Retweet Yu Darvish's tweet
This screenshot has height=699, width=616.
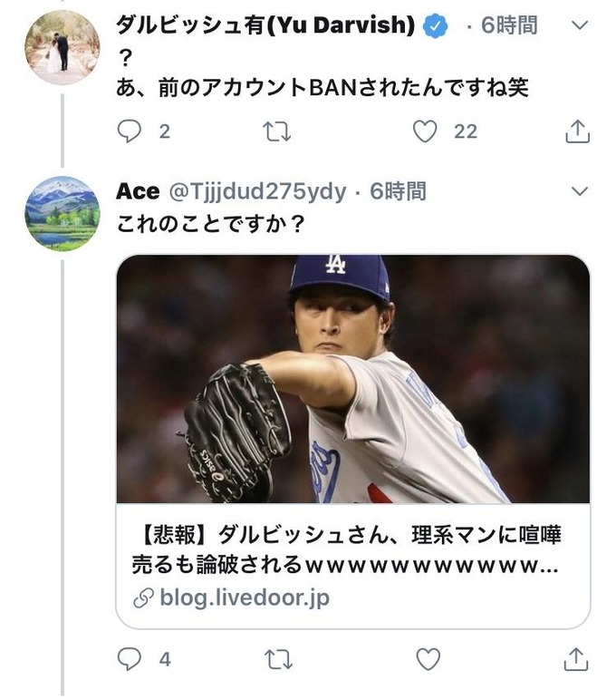pyautogui.click(x=276, y=132)
